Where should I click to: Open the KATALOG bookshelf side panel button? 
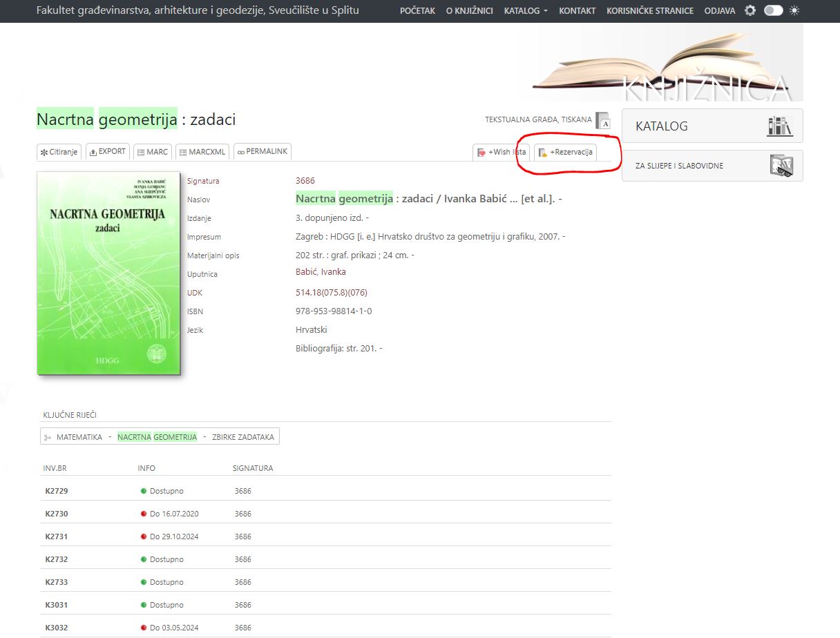[712, 126]
